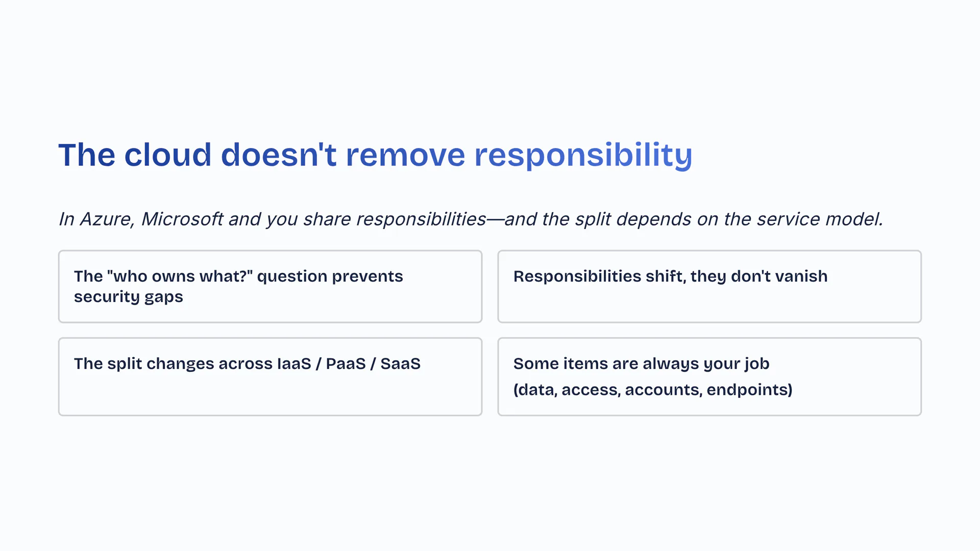Image resolution: width=980 pixels, height=551 pixels.
Task: Click the "PaaS" text in the card
Action: [x=346, y=364]
